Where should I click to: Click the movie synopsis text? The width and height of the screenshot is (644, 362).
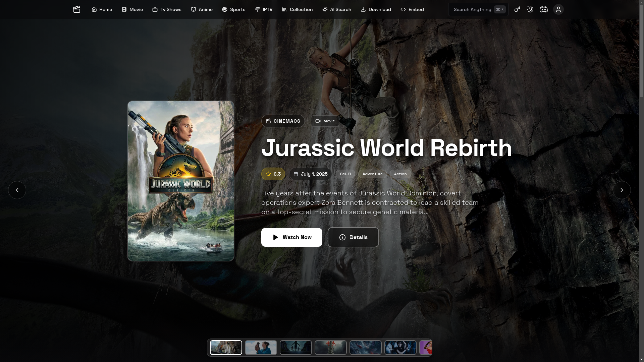[x=370, y=202]
